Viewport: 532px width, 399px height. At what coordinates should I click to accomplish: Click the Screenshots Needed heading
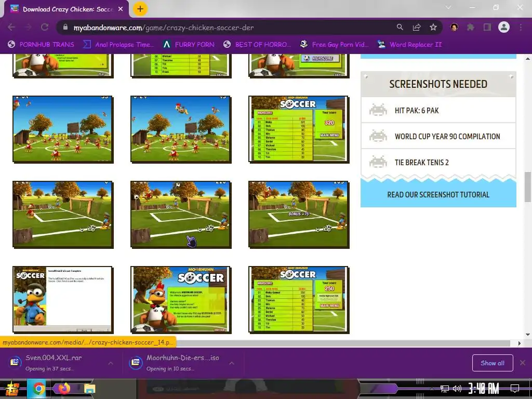[438, 84]
